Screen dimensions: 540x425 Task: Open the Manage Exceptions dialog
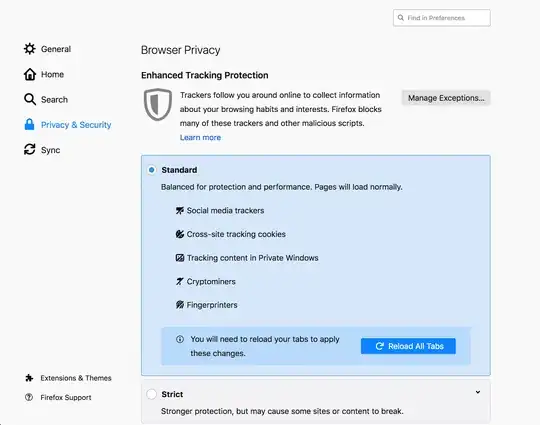click(x=446, y=98)
